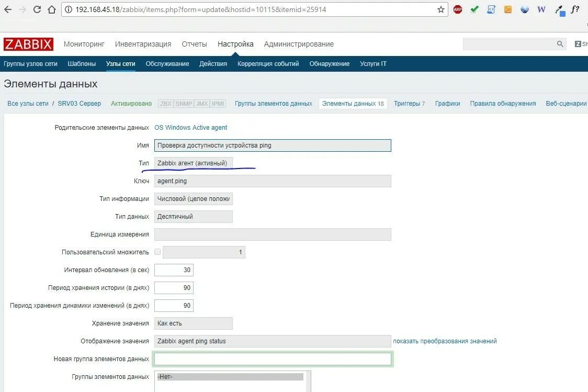Open the Инвентаризация menu
This screenshot has height=392, width=588.
point(143,44)
